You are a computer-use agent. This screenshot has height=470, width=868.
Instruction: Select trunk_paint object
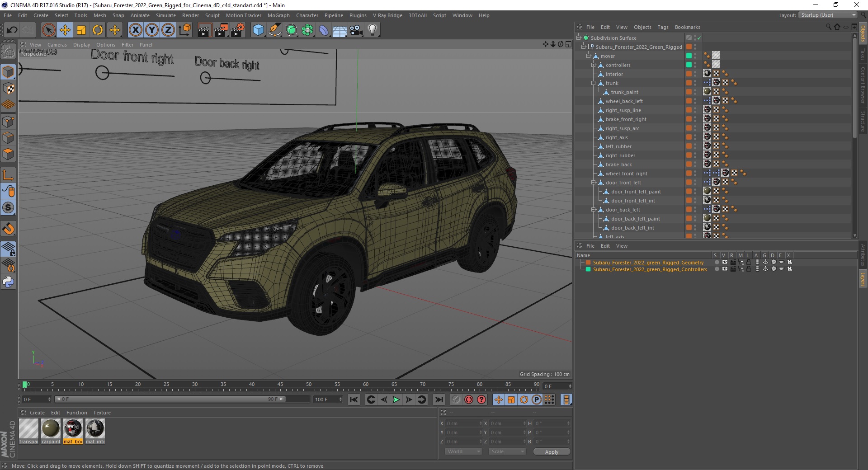point(625,92)
